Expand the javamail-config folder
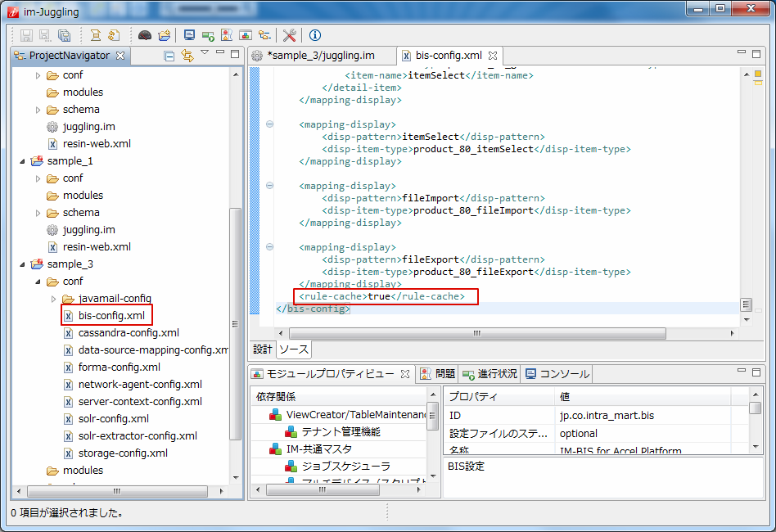 pos(54,299)
